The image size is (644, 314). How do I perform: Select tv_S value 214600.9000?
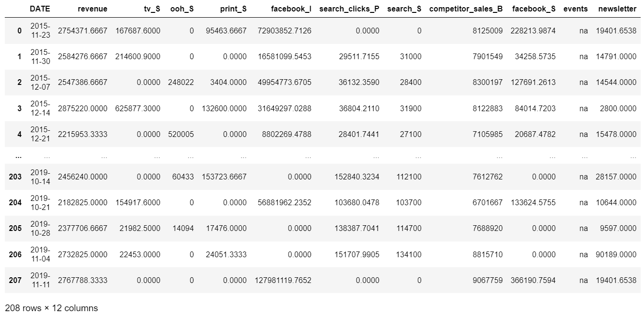[138, 56]
